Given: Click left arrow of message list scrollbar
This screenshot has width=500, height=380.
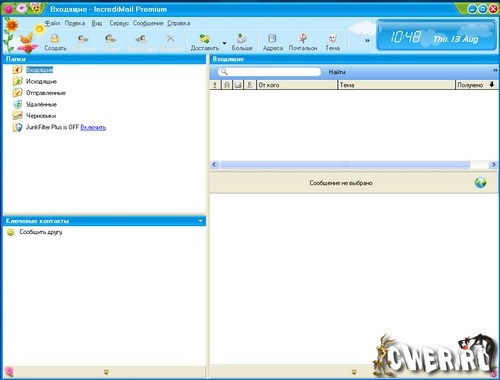Looking at the screenshot, I should (214, 164).
